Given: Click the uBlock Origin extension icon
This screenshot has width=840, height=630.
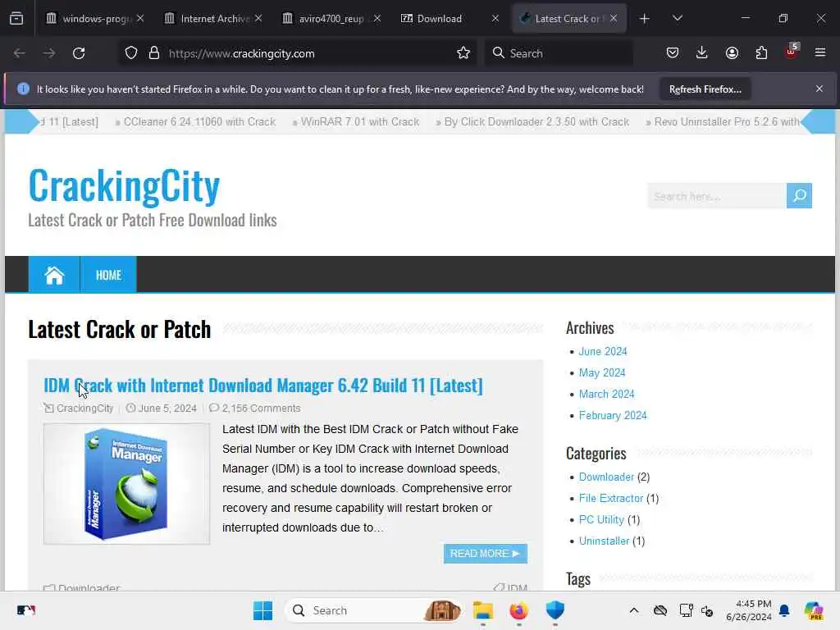Looking at the screenshot, I should 792,52.
